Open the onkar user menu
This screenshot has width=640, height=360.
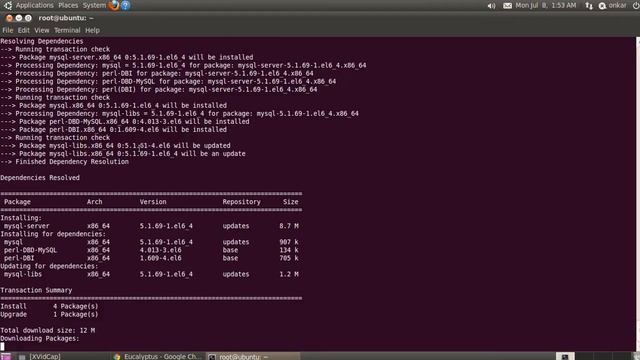(613, 5)
